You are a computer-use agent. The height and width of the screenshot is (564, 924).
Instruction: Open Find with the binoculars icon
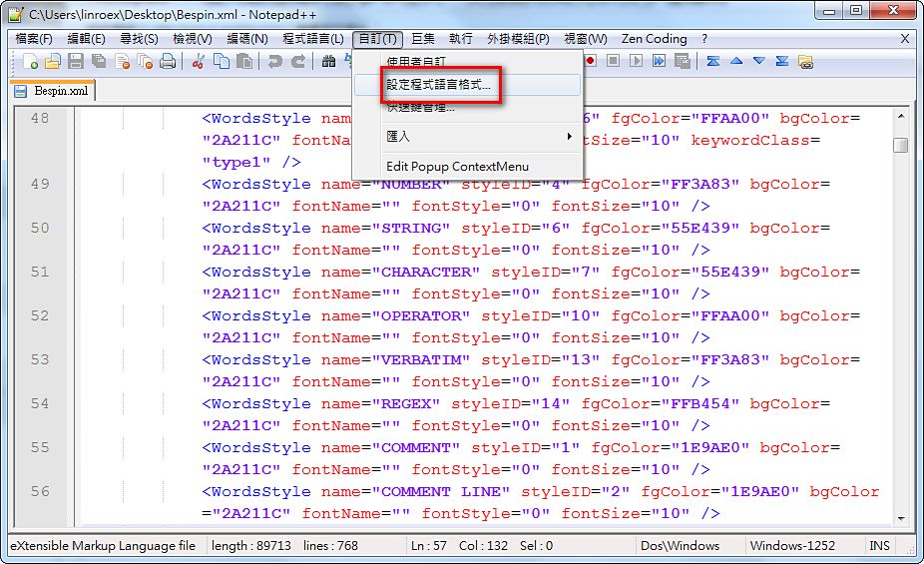[x=328, y=61]
